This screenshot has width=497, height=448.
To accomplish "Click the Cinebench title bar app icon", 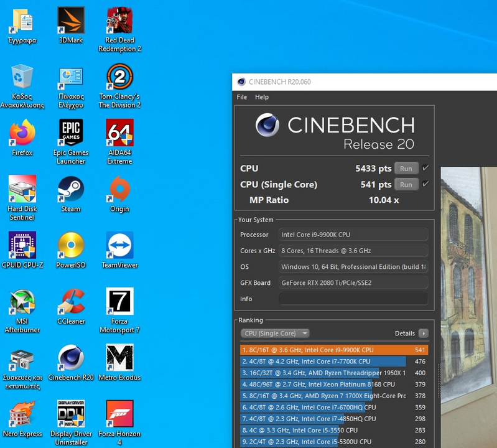I will [x=241, y=82].
